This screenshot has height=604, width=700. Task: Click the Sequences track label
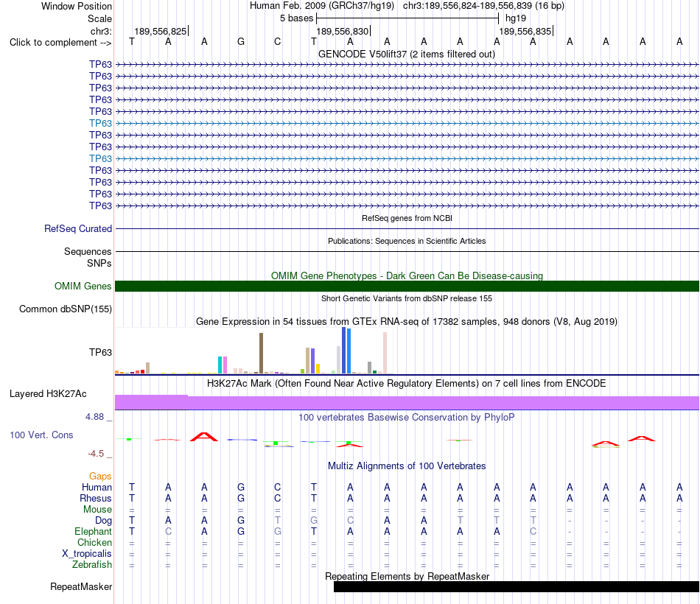[88, 251]
